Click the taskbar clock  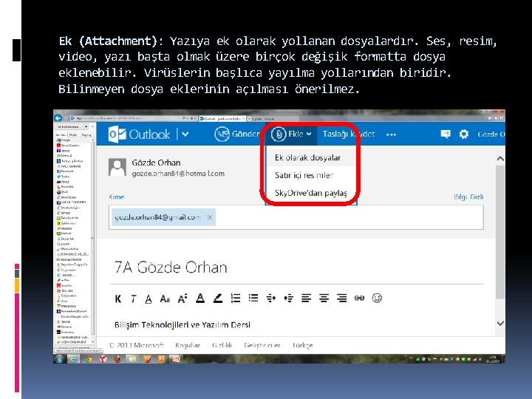494,359
